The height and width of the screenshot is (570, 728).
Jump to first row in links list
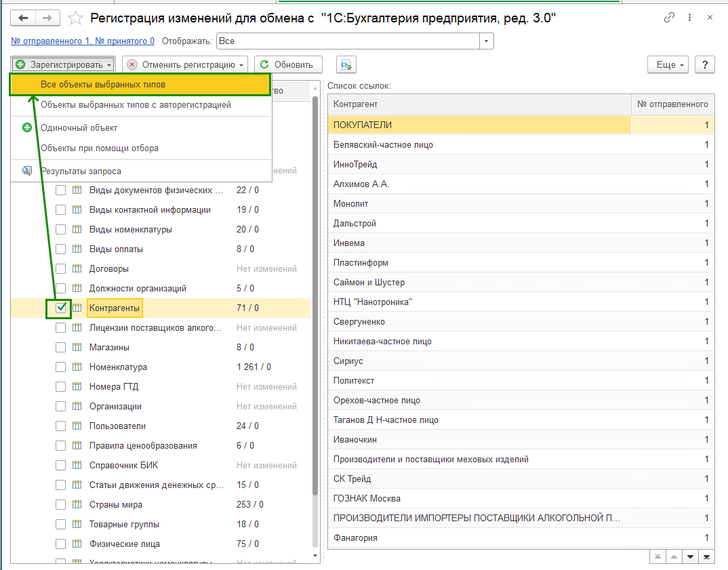(x=658, y=556)
